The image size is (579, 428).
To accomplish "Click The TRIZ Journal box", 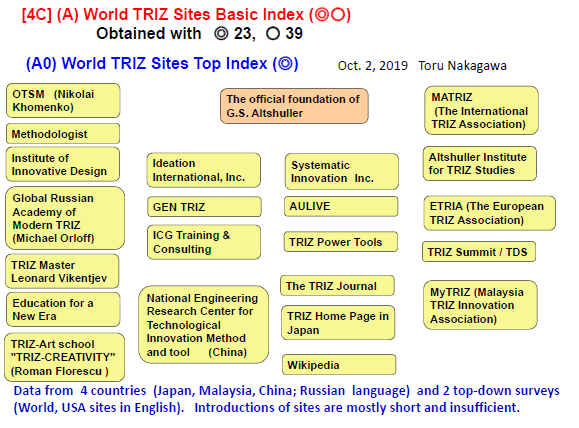I will [338, 285].
